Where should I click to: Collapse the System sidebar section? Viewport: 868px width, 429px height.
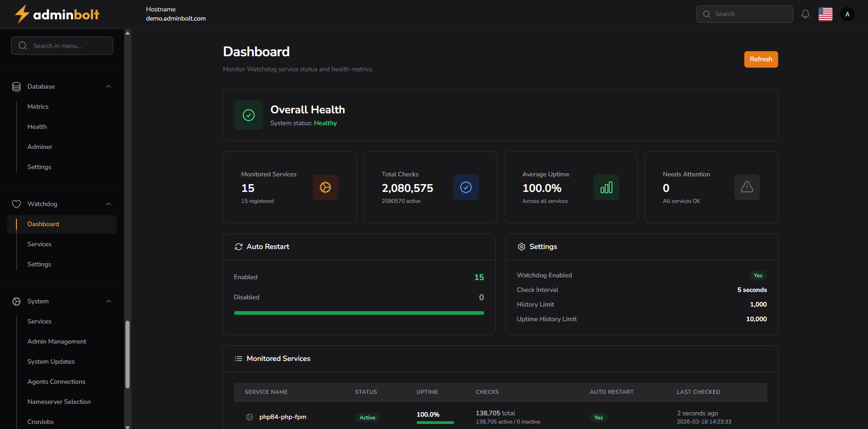point(109,301)
